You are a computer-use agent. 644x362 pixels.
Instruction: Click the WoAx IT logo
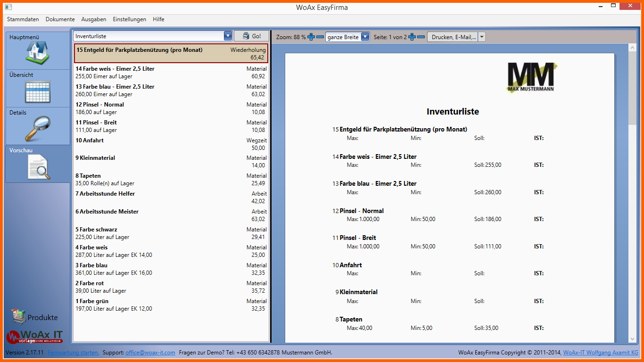tap(34, 336)
